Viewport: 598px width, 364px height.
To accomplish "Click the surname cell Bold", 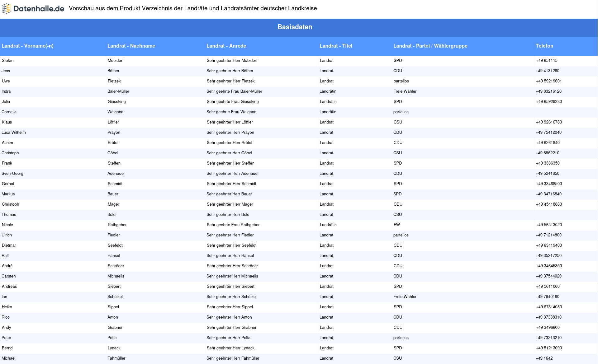I will [112, 215].
